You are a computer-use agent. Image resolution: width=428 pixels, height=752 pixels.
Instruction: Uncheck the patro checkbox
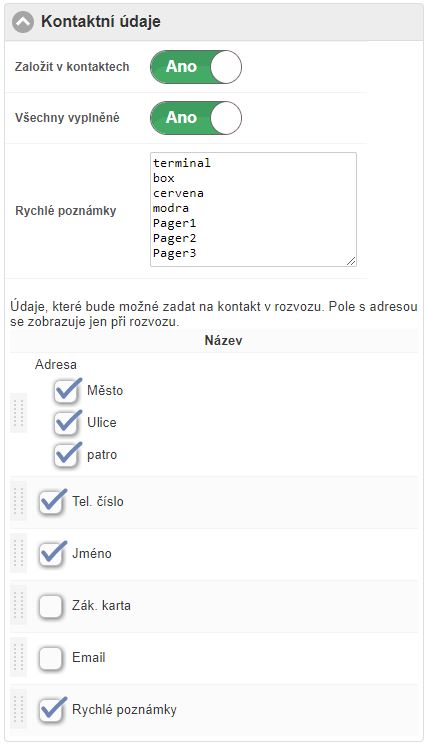pos(66,456)
